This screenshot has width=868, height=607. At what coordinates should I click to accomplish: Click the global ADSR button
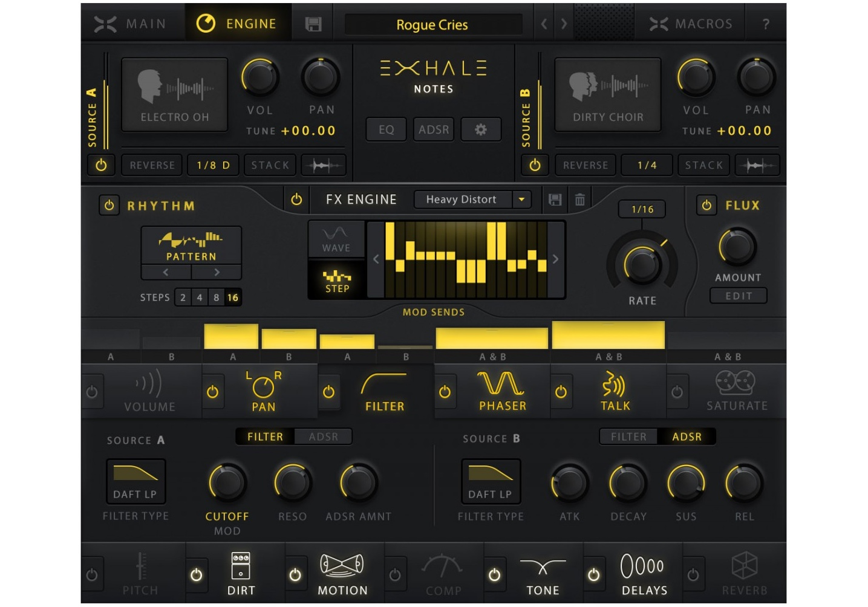pyautogui.click(x=434, y=129)
